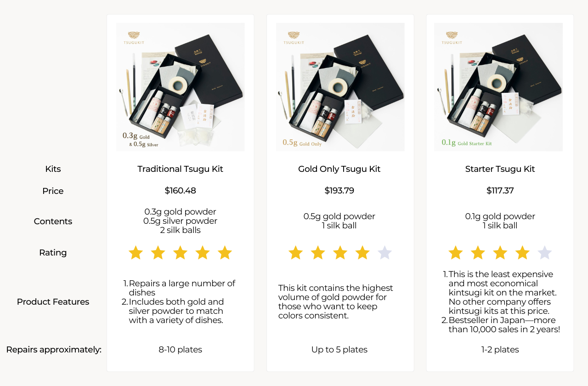Open the Gold Only Tsugu Kit title link
Screen dimensions: 588x386
pyautogui.click(x=339, y=169)
